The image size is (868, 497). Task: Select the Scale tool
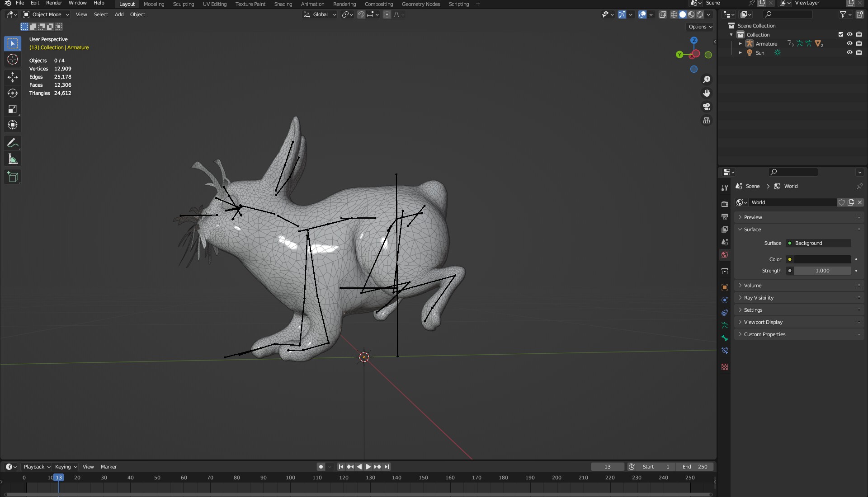click(x=13, y=109)
